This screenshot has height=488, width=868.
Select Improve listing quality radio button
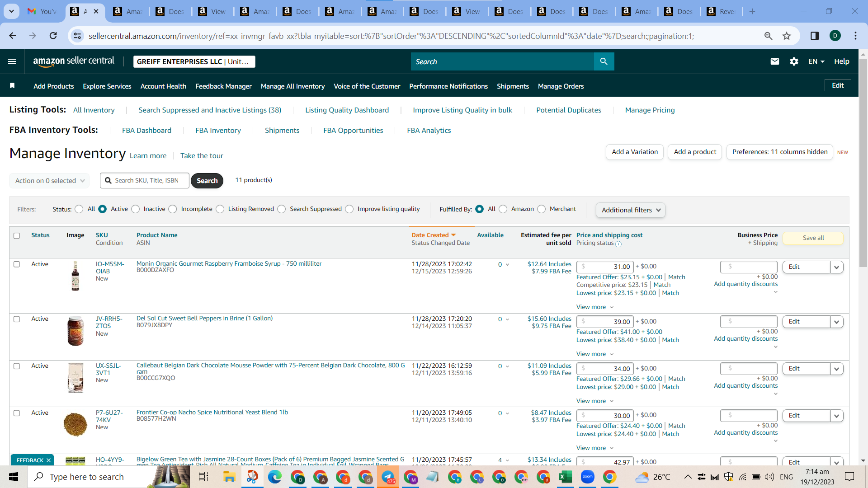(x=349, y=209)
